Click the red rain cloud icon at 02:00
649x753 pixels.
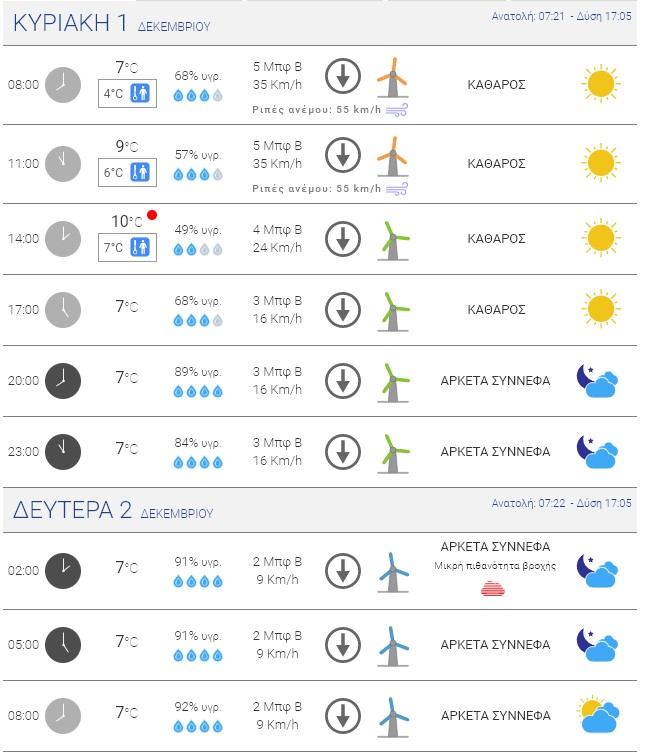point(494,588)
